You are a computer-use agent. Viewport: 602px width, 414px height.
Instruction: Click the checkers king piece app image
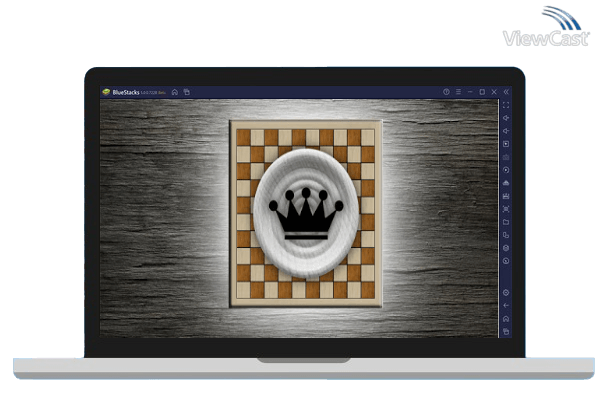(306, 214)
